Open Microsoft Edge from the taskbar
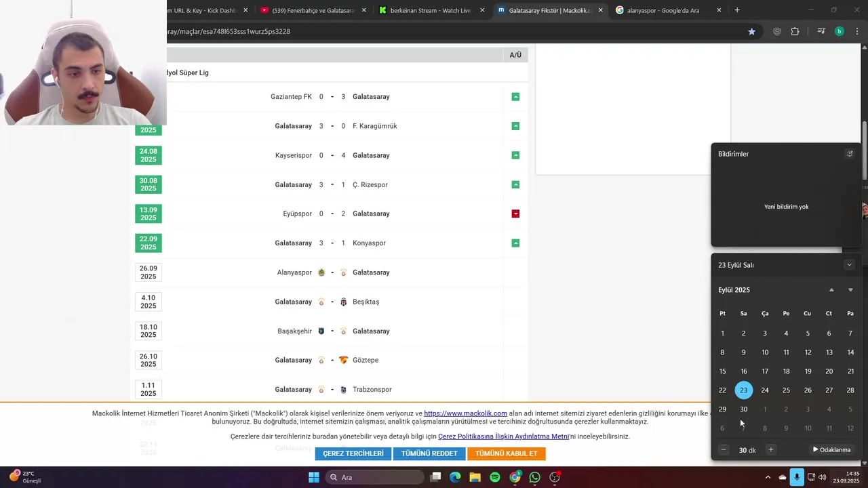Viewport: 868px width, 488px height. click(x=456, y=477)
